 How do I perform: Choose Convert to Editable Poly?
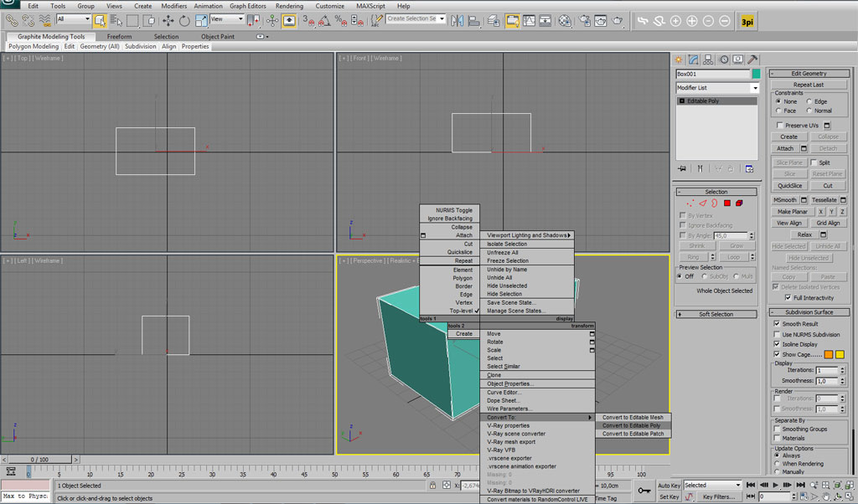click(633, 425)
